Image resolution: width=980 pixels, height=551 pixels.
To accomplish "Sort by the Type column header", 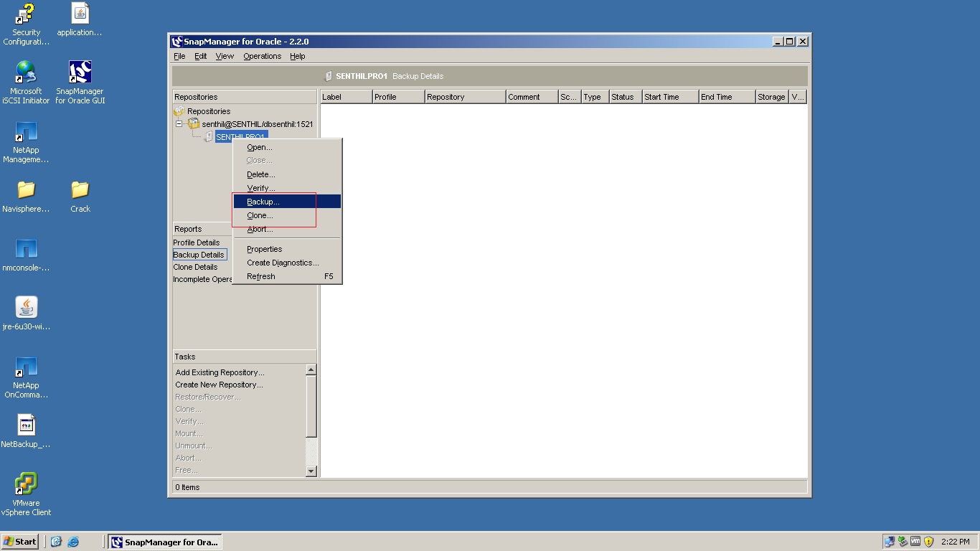I will click(595, 97).
